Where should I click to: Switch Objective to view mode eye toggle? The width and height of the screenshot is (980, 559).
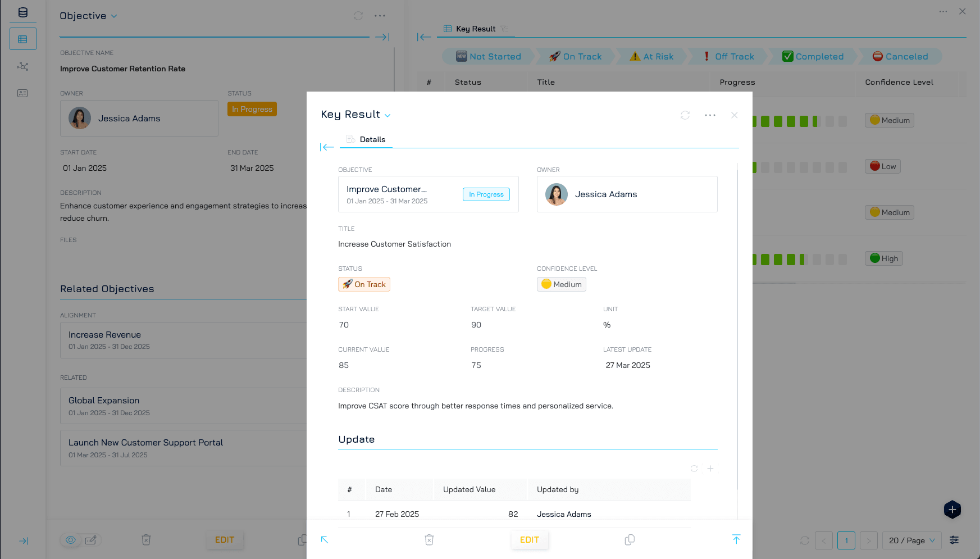pyautogui.click(x=71, y=540)
